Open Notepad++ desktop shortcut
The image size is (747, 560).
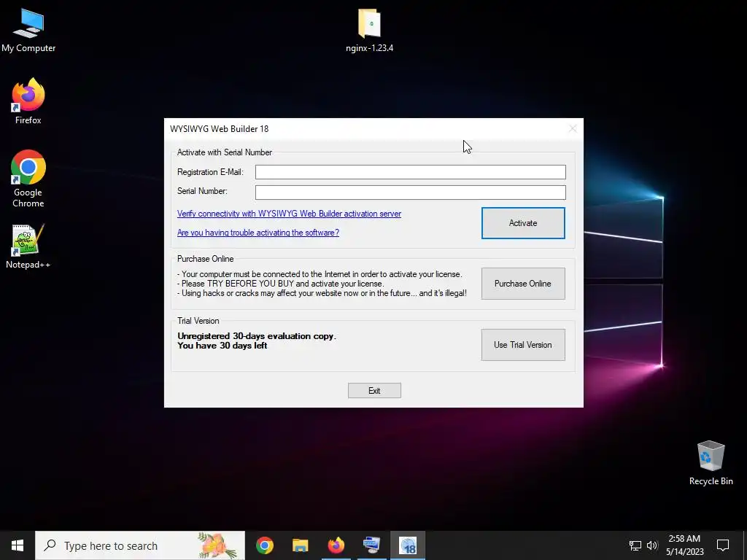coord(28,246)
